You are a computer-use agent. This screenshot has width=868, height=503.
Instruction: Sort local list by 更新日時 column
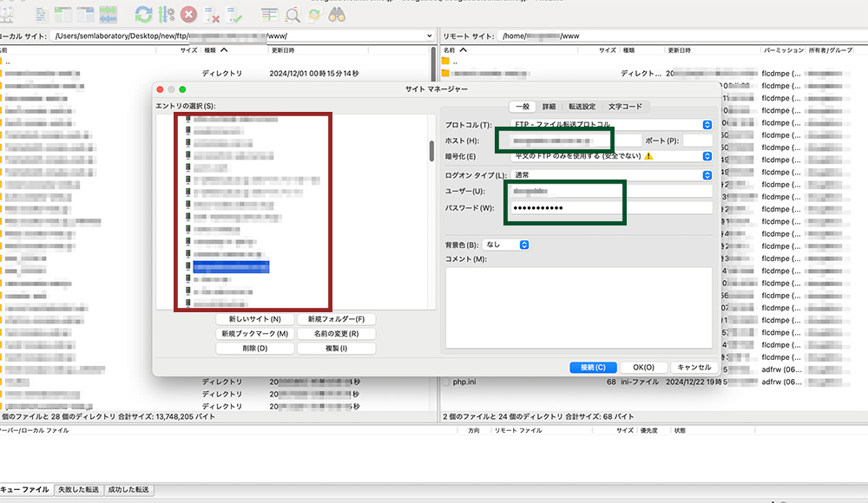[x=283, y=49]
